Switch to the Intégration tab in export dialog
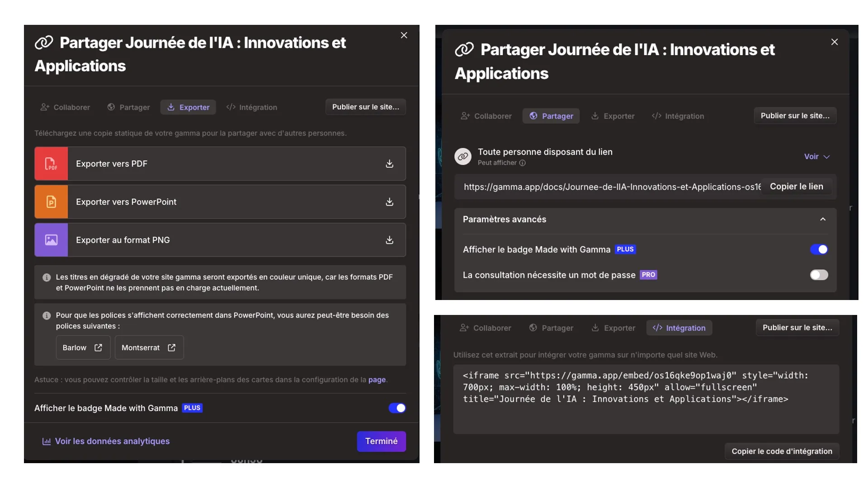This screenshot has width=868, height=488. tap(252, 107)
